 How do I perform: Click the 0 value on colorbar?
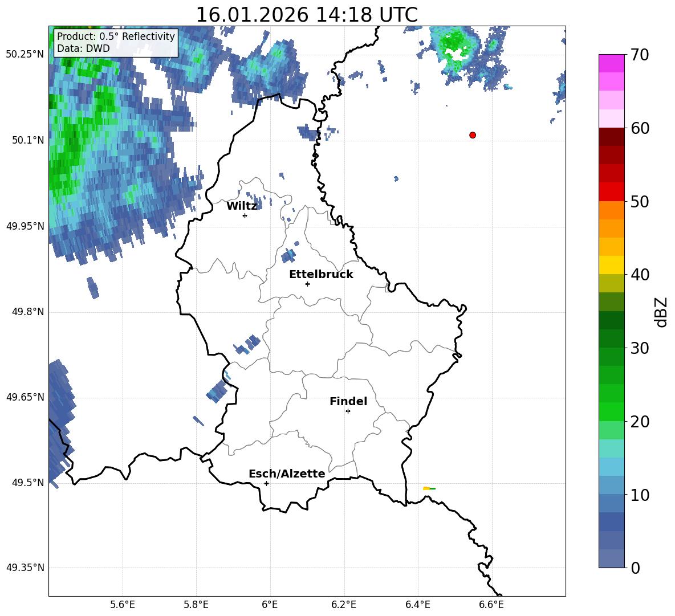pyautogui.click(x=635, y=568)
